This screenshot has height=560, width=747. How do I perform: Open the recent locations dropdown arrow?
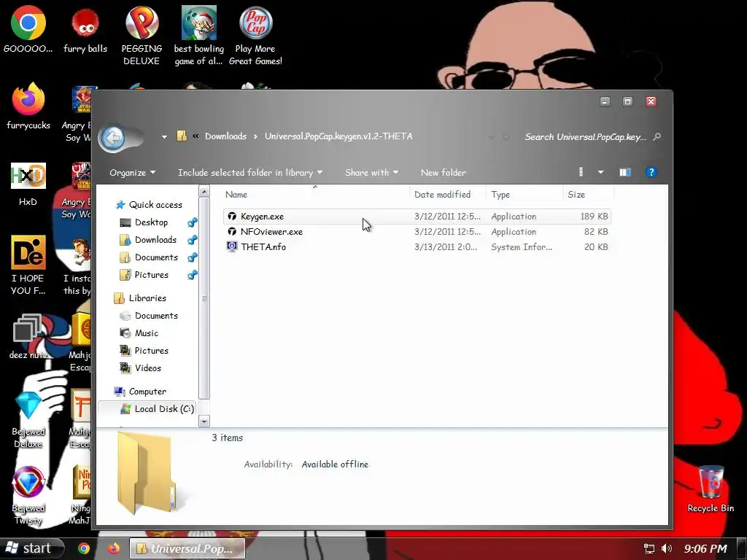pyautogui.click(x=164, y=136)
